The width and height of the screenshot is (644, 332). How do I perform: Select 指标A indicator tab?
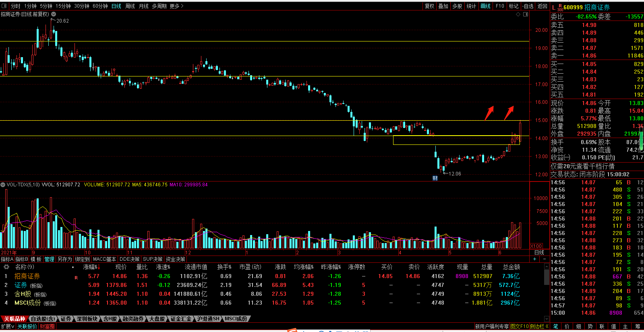point(7,259)
